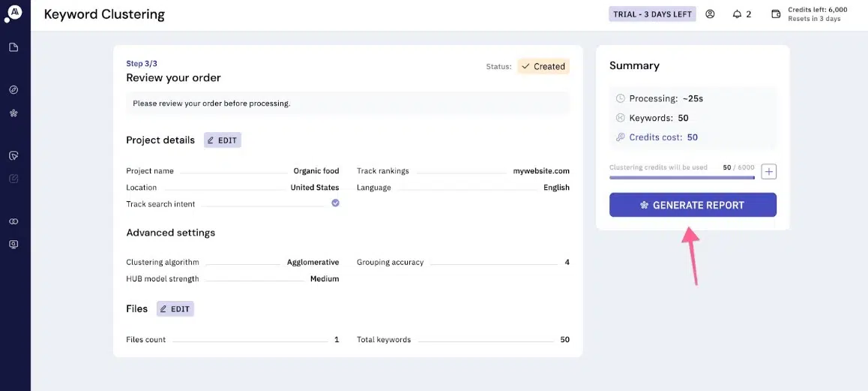Open the user account icon in the header
Image resolution: width=868 pixels, height=391 pixels.
tap(710, 14)
